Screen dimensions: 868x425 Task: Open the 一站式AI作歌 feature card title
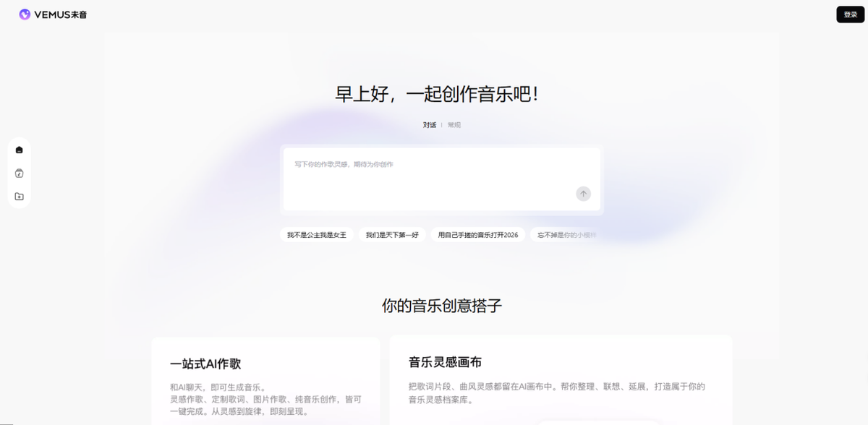pyautogui.click(x=205, y=364)
